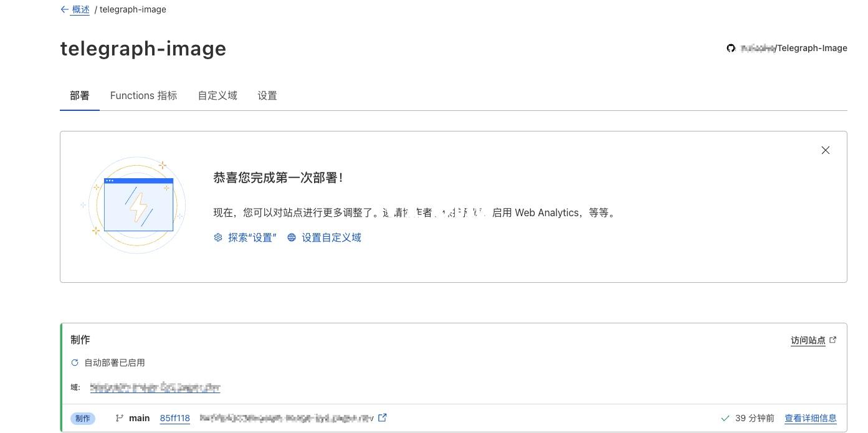Open commit 85ff118 link
Image resolution: width=868 pixels, height=433 pixels.
click(x=175, y=418)
